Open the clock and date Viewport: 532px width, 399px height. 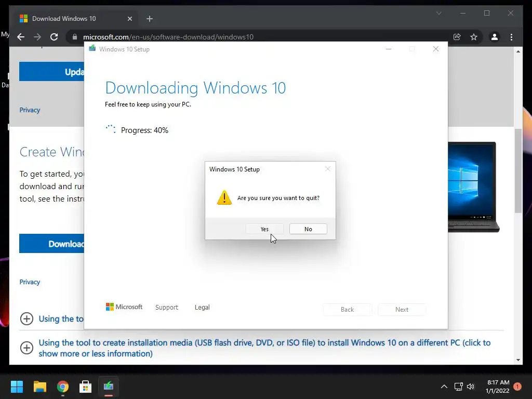[x=498, y=387]
